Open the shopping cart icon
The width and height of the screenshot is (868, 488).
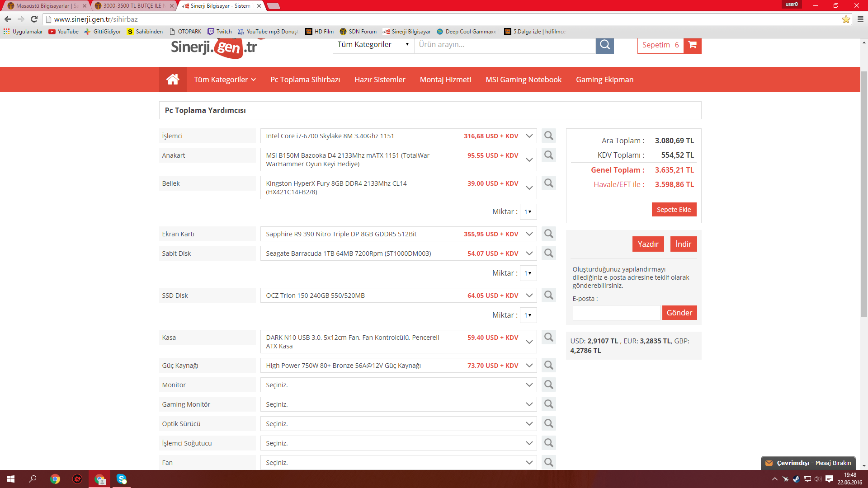(x=692, y=45)
